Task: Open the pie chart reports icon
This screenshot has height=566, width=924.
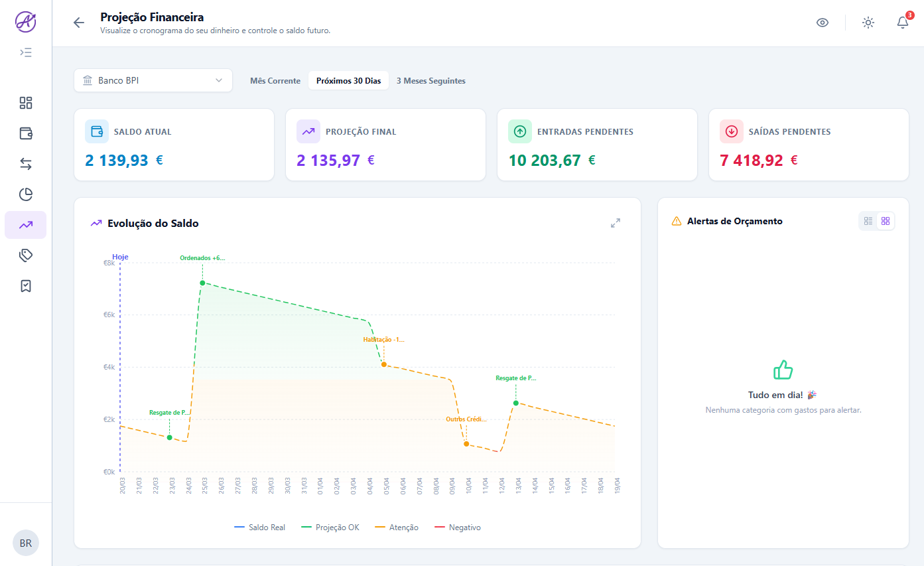Action: pos(26,194)
